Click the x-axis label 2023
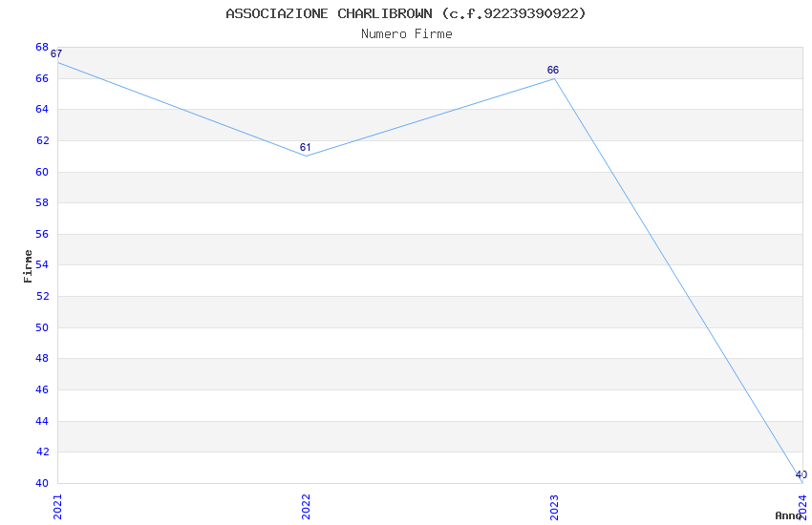812x525 pixels. (x=554, y=506)
